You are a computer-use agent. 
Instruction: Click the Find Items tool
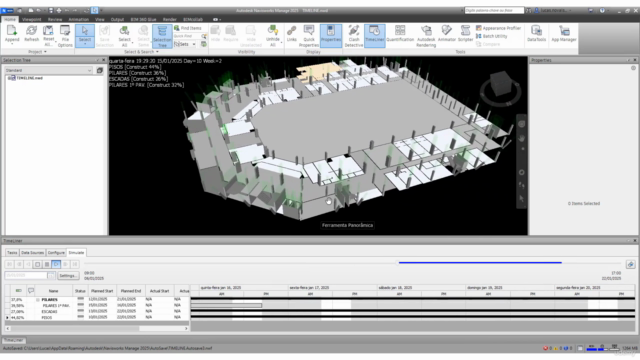coord(188,28)
